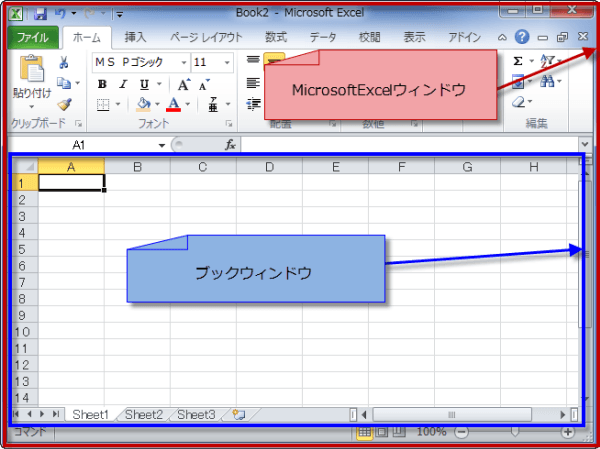Click the Insert Function fx icon
Viewport: 600px width, 449px height.
tap(230, 145)
